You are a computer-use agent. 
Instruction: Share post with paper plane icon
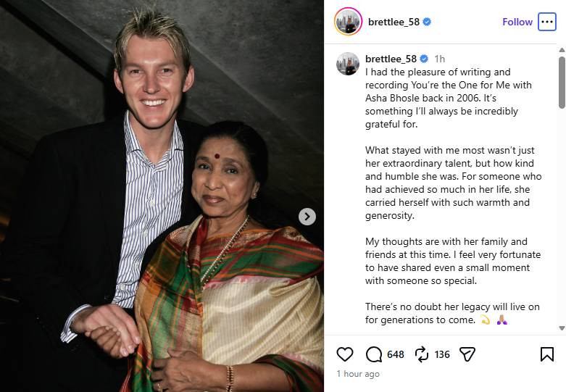coord(467,354)
